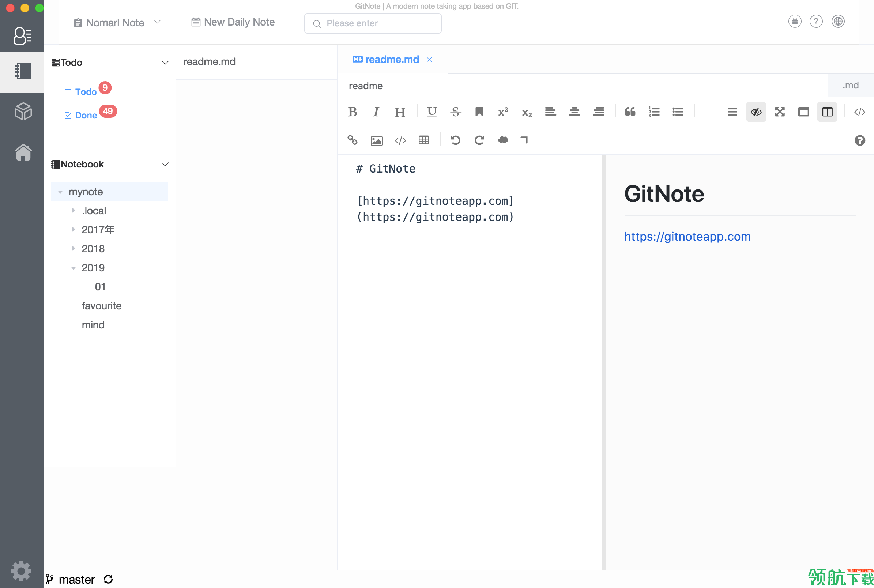
Task: Click the Todo unchecked checkbox item
Action: click(80, 92)
